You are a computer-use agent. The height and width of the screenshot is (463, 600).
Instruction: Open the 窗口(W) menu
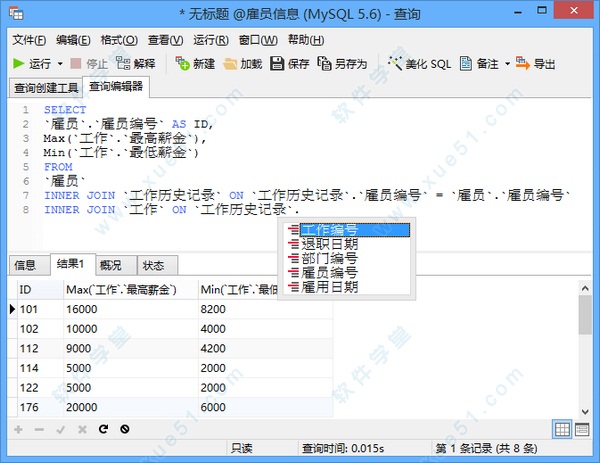258,40
